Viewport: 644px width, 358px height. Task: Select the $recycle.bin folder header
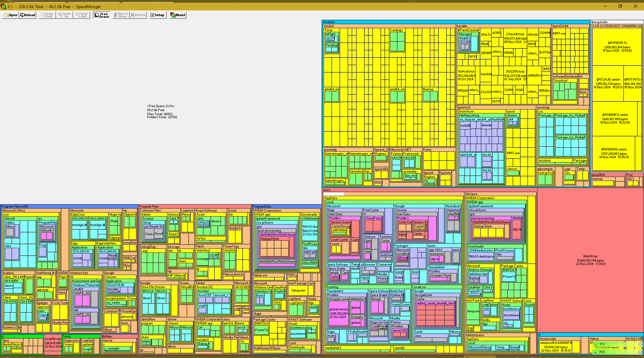point(616,22)
